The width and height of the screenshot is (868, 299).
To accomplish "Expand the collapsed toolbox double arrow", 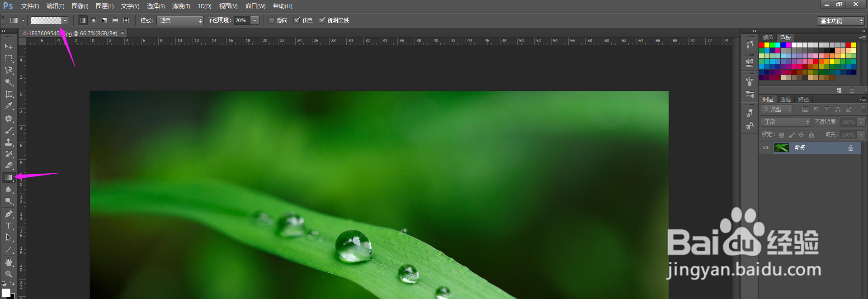I will pyautogui.click(x=4, y=31).
